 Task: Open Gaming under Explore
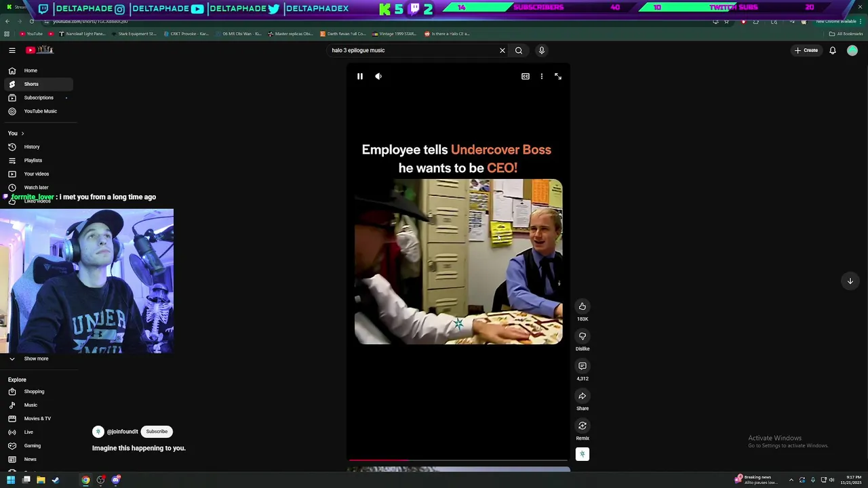[x=38, y=446]
